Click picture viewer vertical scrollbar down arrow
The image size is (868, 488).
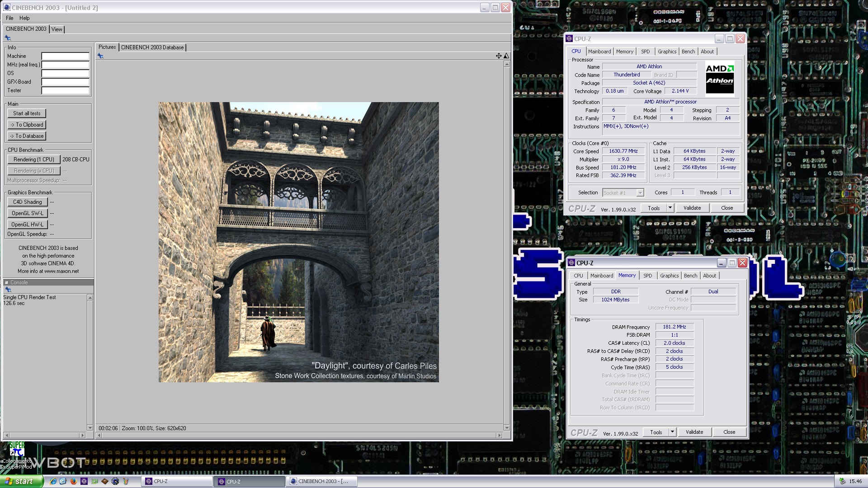[x=507, y=428]
